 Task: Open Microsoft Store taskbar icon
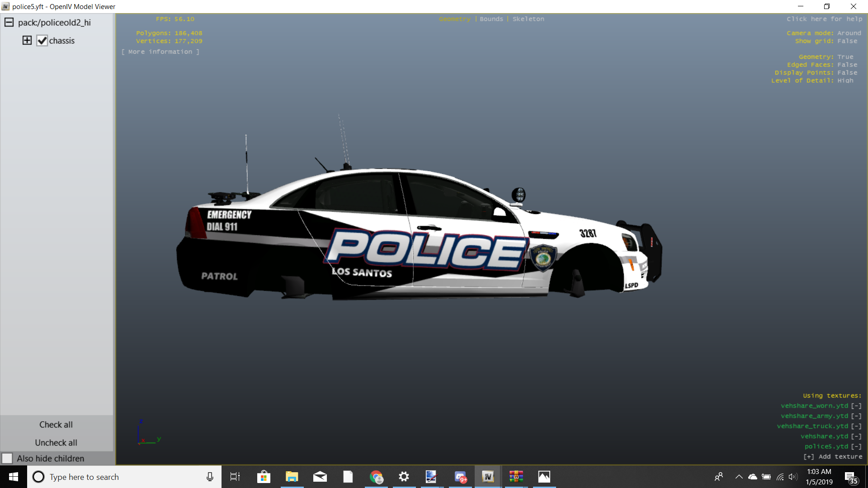[264, 477]
